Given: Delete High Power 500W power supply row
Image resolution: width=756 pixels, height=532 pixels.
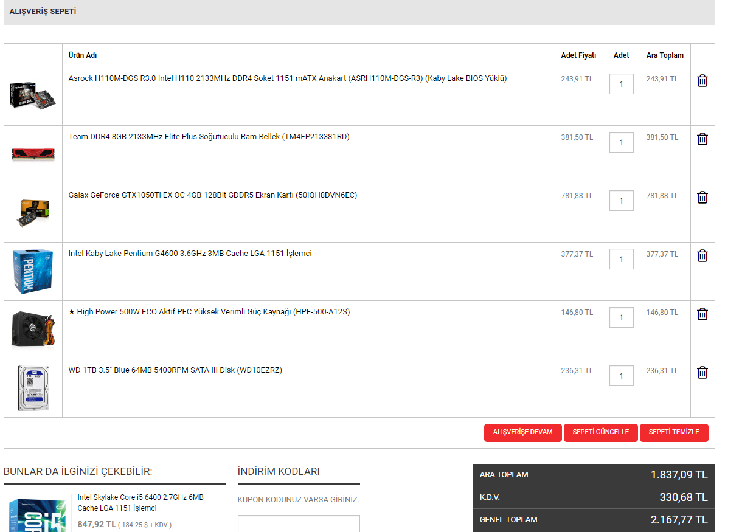Looking at the screenshot, I should point(702,314).
